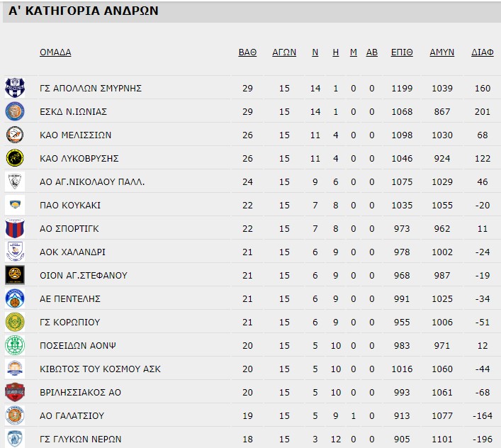Click the ΓΣ ΚΟΡΩΠΙΟΥ team logo

pyautogui.click(x=15, y=322)
